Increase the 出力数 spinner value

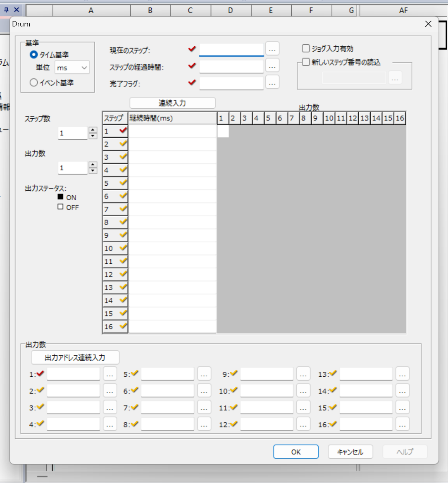click(93, 165)
